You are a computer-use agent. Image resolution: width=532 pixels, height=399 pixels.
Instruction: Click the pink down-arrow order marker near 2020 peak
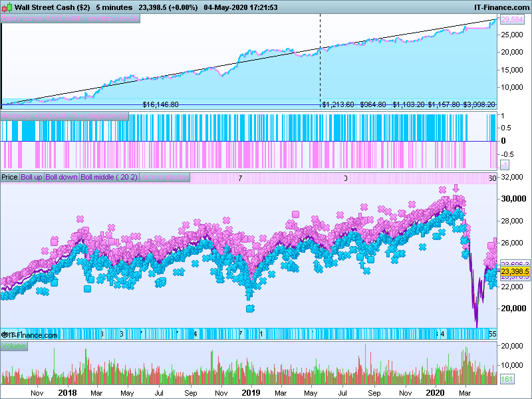456,188
